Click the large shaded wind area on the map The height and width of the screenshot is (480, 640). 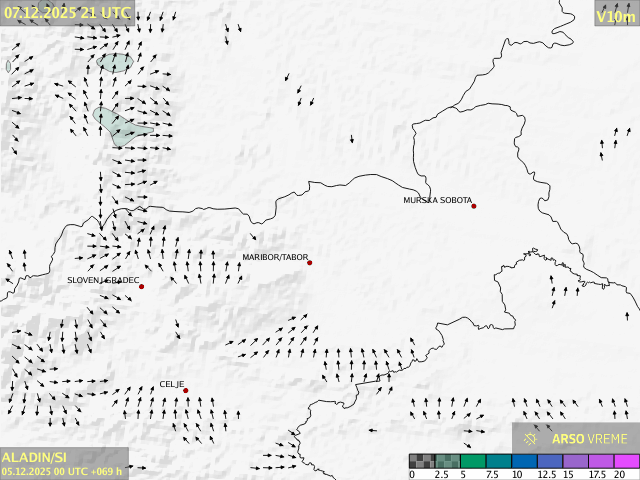(x=120, y=126)
